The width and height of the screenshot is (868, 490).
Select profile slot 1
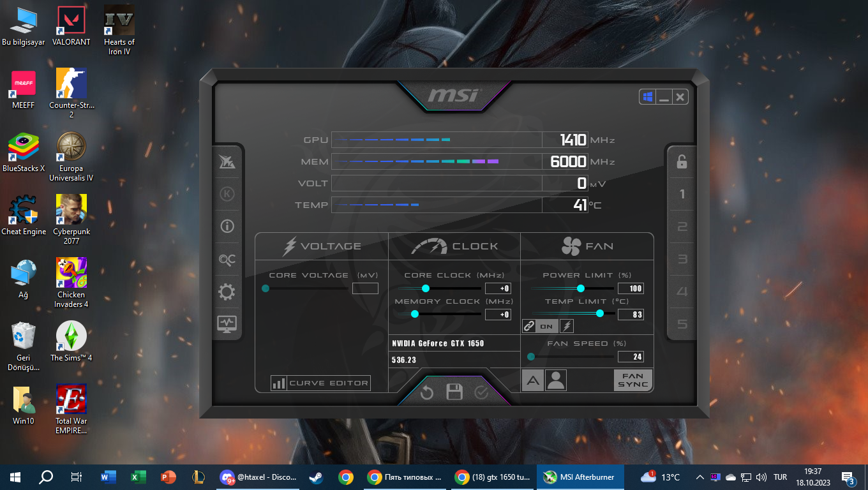point(682,194)
